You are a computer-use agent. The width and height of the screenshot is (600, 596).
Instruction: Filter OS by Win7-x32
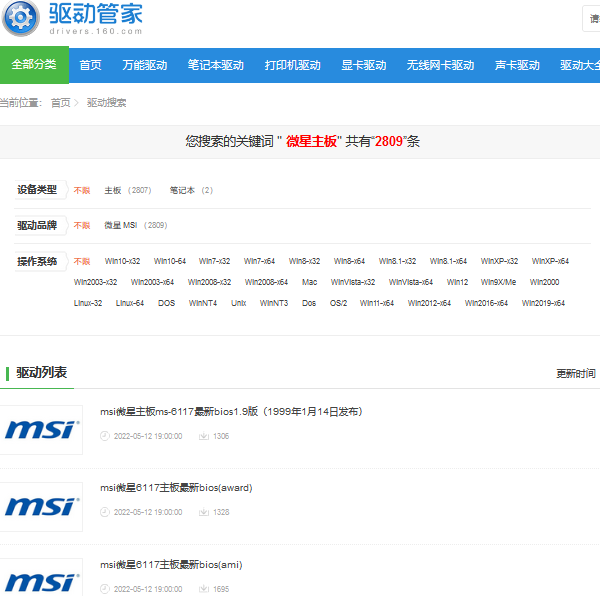(214, 261)
